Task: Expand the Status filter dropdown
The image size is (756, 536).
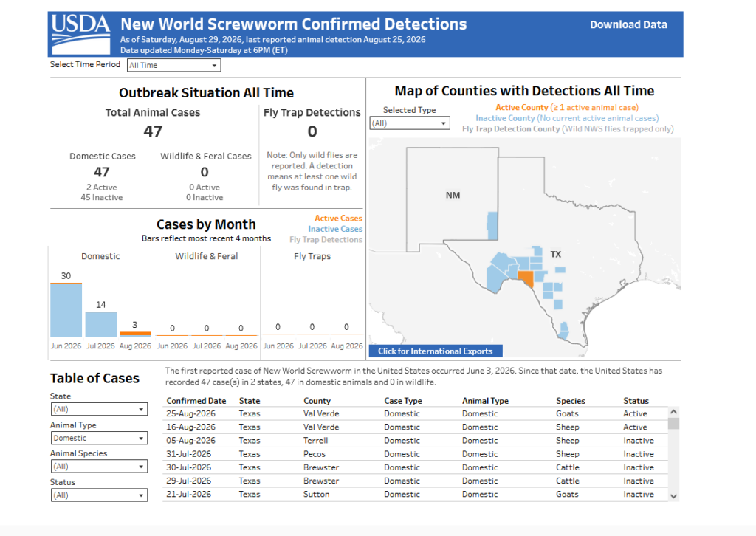Action: coord(99,495)
